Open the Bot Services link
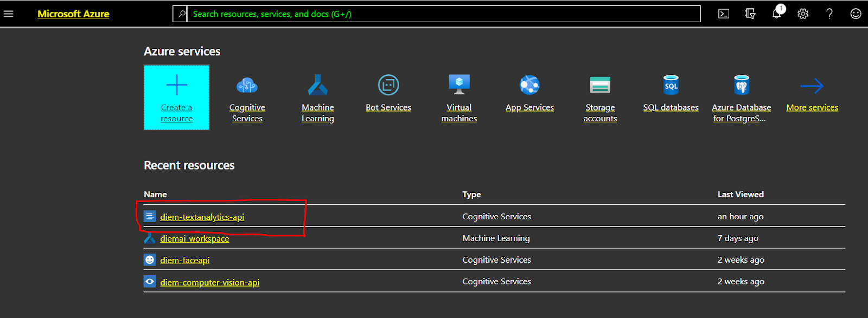Viewport: 868px width, 318px height. coord(388,107)
